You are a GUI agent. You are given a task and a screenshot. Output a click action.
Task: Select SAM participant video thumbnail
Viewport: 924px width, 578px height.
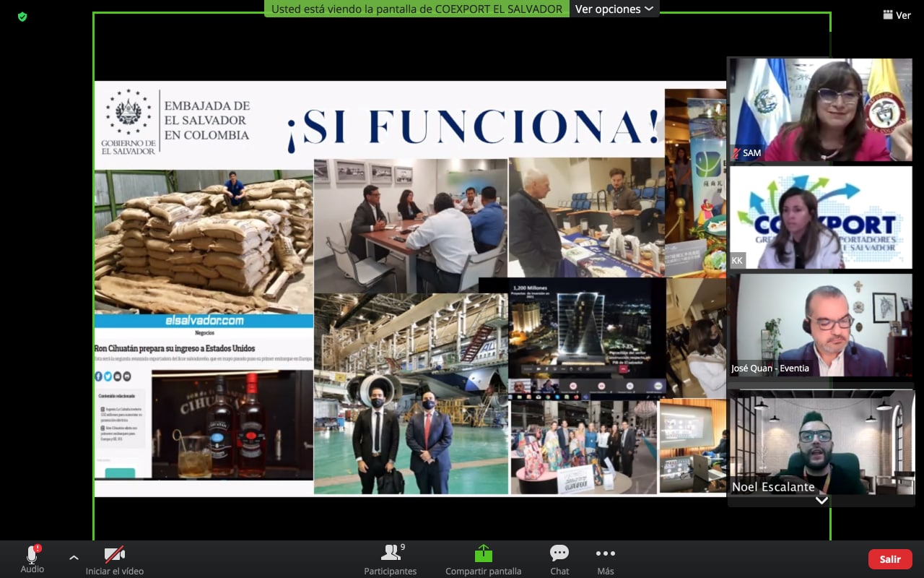[x=820, y=110]
